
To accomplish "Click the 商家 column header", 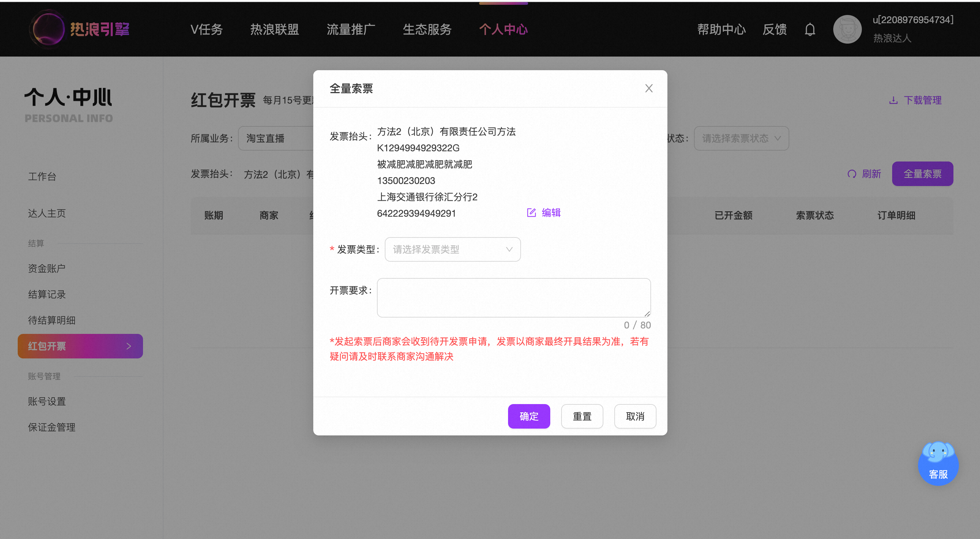I will [269, 215].
